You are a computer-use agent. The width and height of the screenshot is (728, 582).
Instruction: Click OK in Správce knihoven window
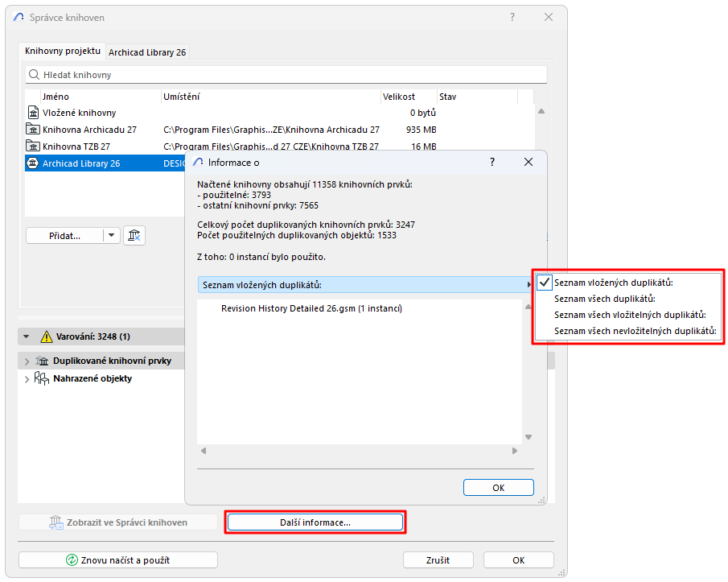coord(519,559)
